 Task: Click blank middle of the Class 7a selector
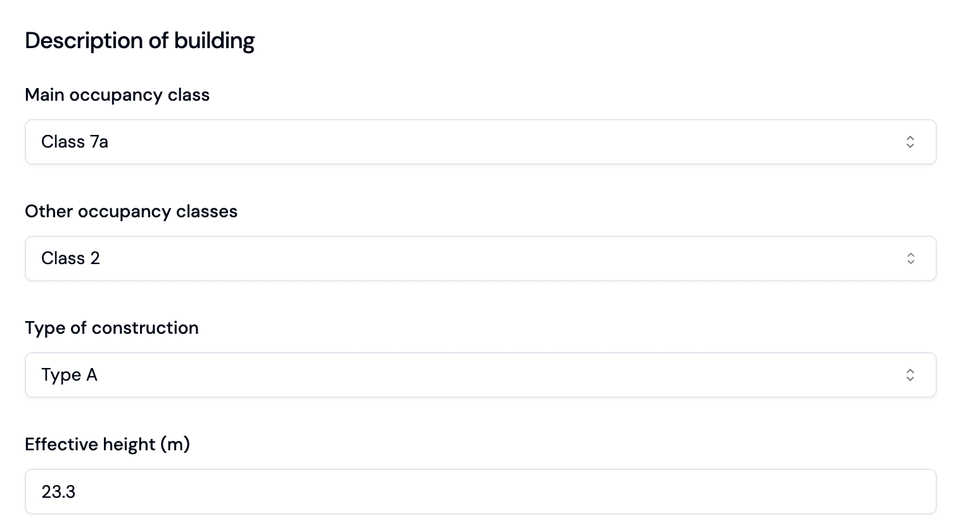(480, 142)
